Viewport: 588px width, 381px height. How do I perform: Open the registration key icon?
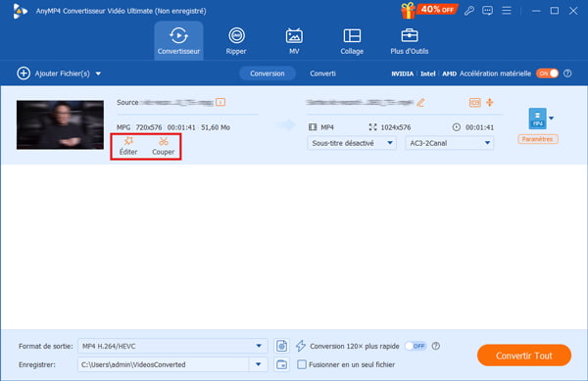[x=469, y=11]
